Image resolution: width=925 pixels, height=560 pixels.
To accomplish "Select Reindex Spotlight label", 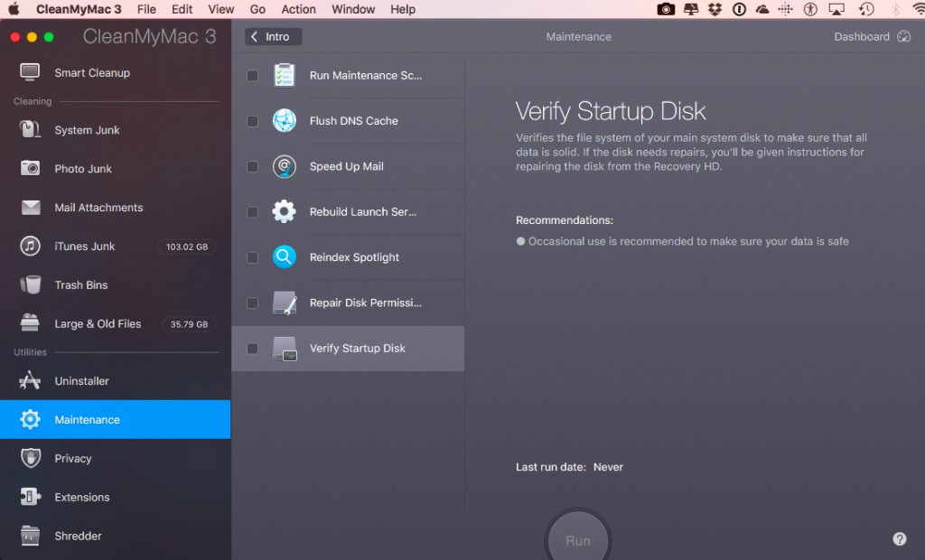I will point(354,257).
